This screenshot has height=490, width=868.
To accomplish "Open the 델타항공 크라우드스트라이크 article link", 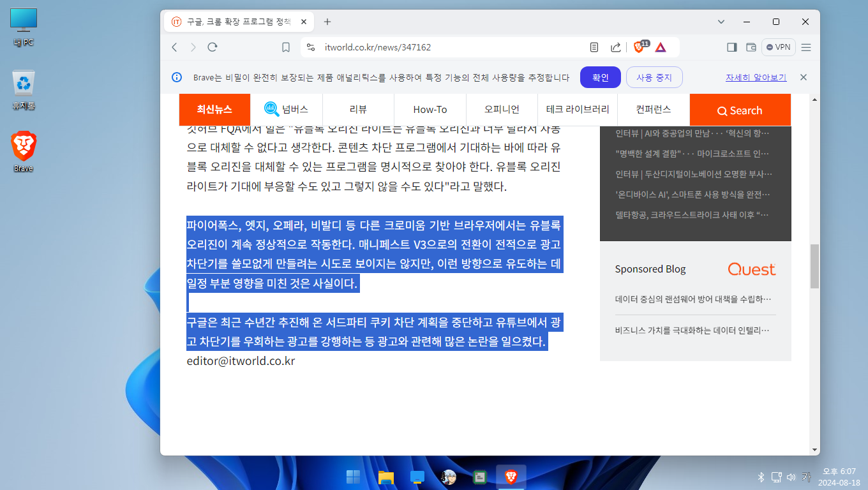I will point(693,215).
